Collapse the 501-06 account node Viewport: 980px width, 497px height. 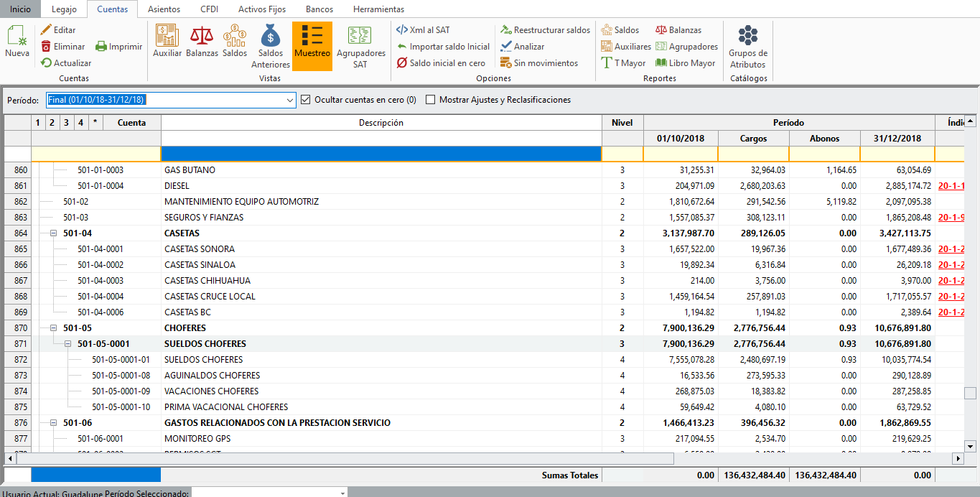pos(54,423)
